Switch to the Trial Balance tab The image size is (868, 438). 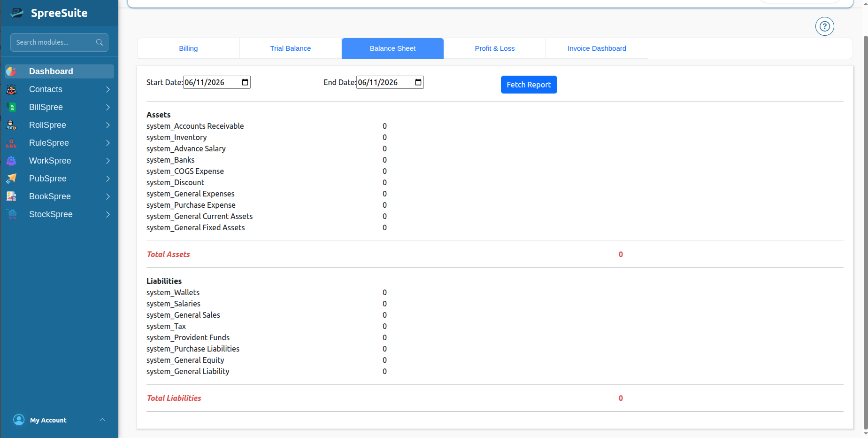pyautogui.click(x=291, y=48)
